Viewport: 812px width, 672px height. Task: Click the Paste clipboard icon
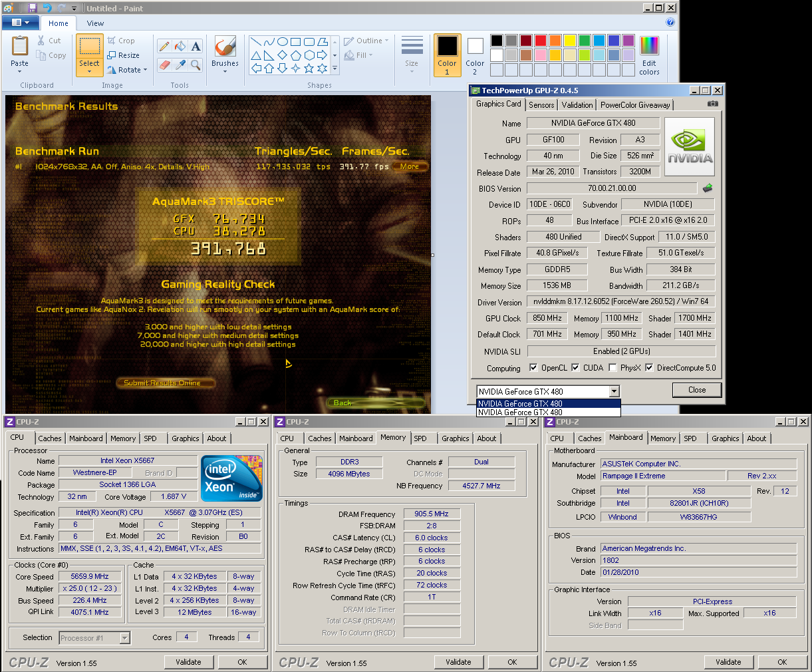point(19,47)
